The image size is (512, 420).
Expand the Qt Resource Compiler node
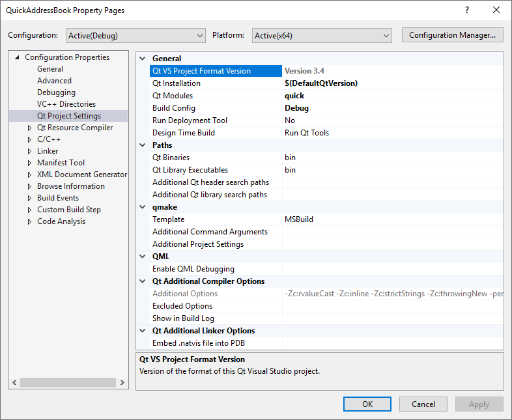tap(29, 128)
